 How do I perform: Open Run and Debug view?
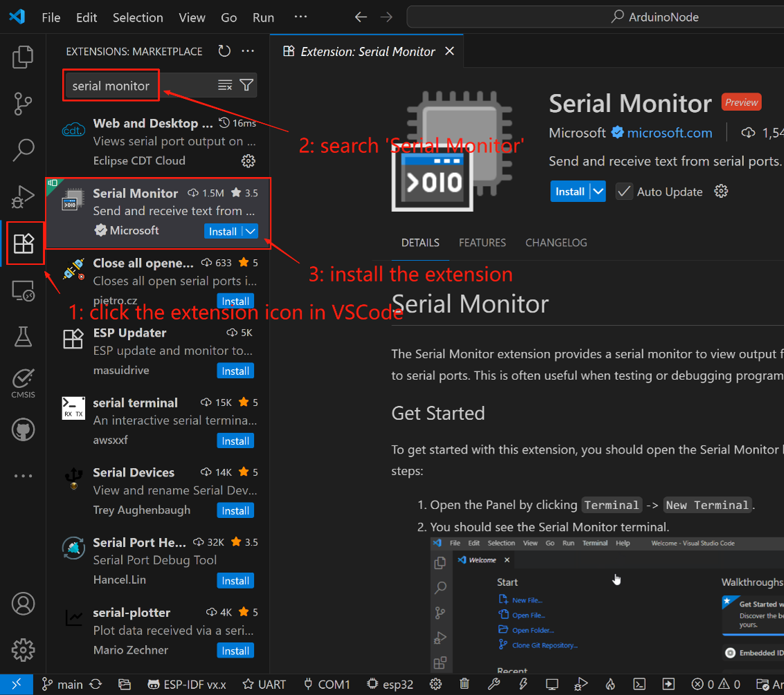click(23, 196)
